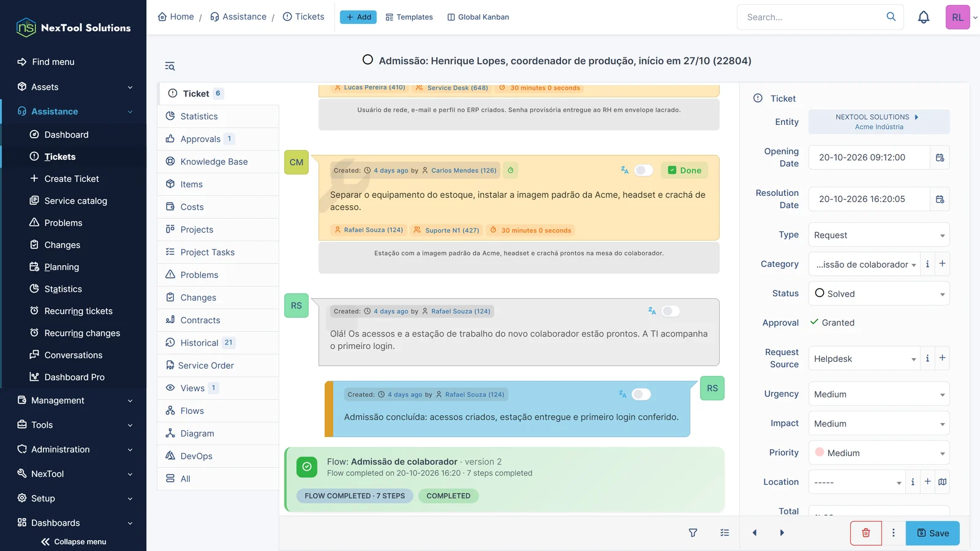Open the RL user avatar menu
The image size is (980, 551).
[958, 17]
